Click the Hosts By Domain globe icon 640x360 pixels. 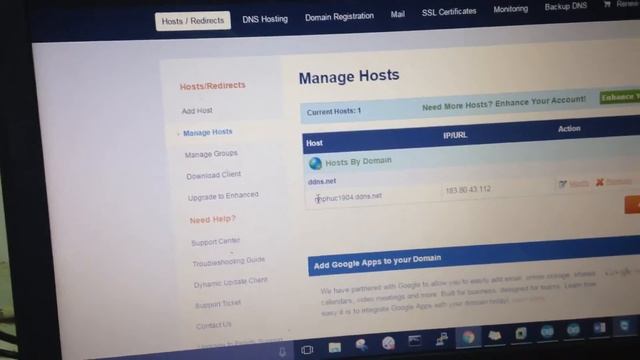315,164
